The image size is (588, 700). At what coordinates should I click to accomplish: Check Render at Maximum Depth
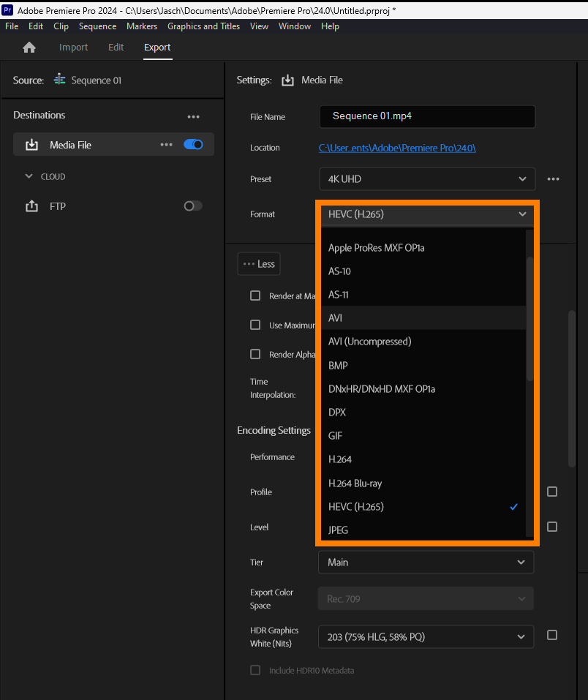click(255, 296)
